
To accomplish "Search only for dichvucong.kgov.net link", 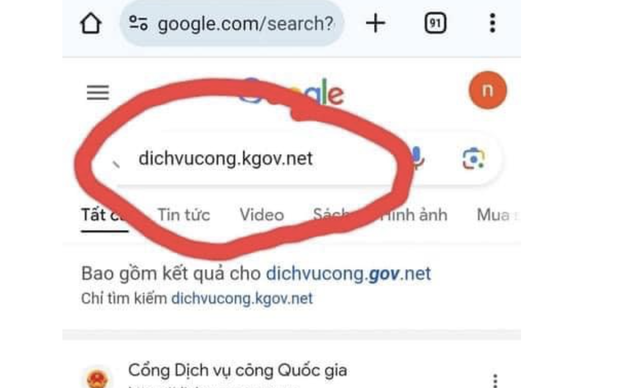I will click(x=242, y=299).
